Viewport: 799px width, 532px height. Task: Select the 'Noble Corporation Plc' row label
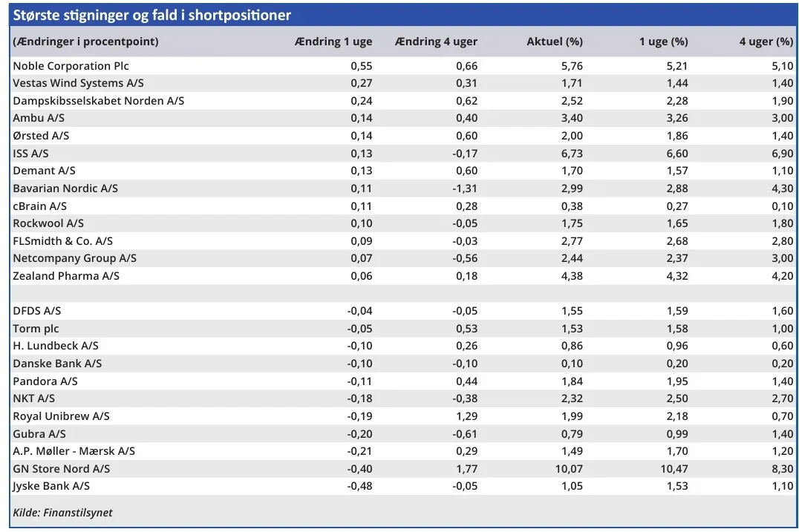(x=71, y=66)
